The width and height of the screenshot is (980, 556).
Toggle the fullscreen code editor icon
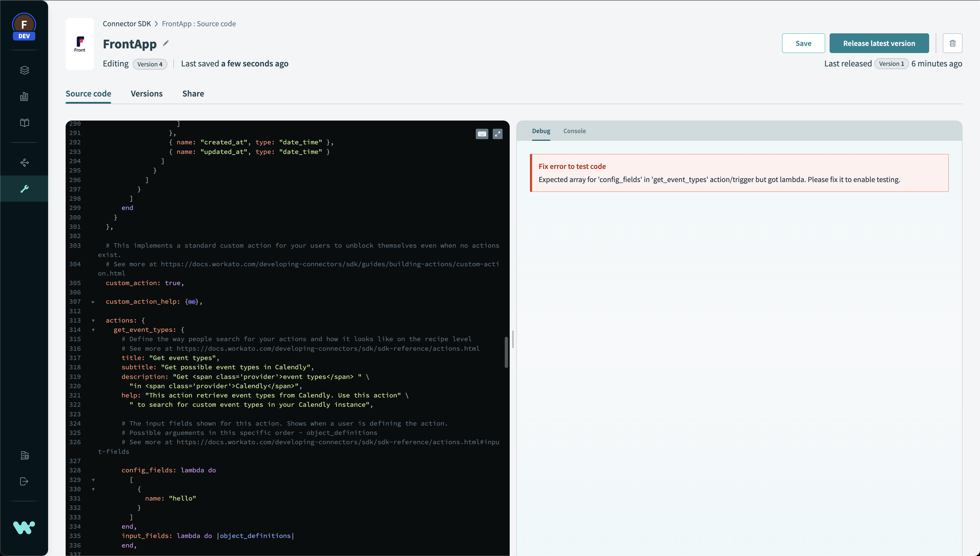tap(498, 134)
